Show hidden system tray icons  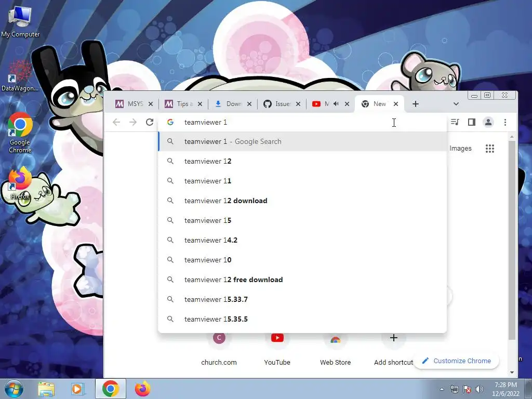coord(442,389)
